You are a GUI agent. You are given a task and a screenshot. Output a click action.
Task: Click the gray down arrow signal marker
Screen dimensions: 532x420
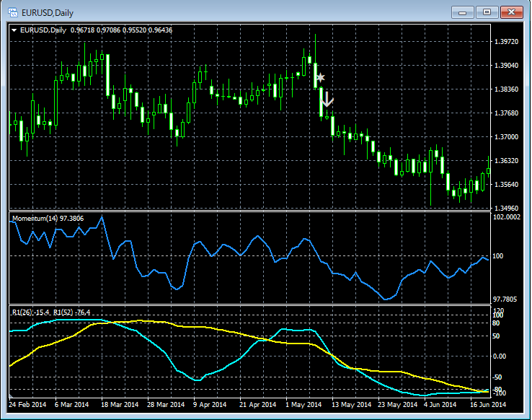point(328,100)
